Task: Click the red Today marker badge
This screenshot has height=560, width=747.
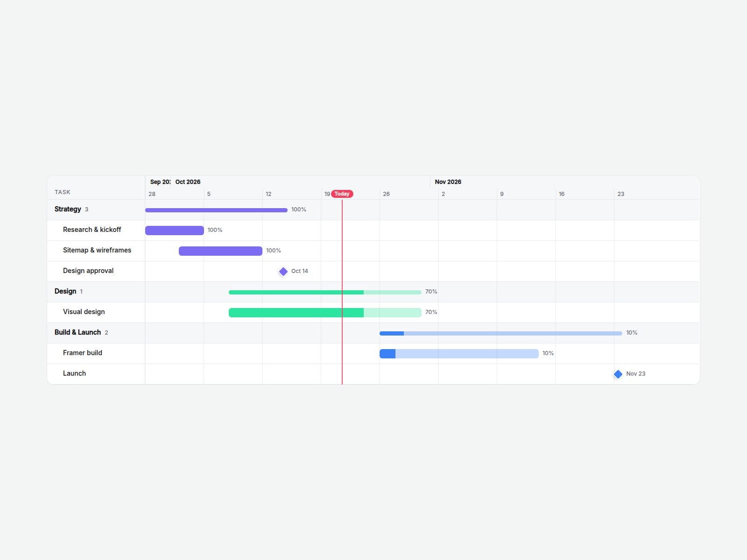Action: pyautogui.click(x=342, y=194)
